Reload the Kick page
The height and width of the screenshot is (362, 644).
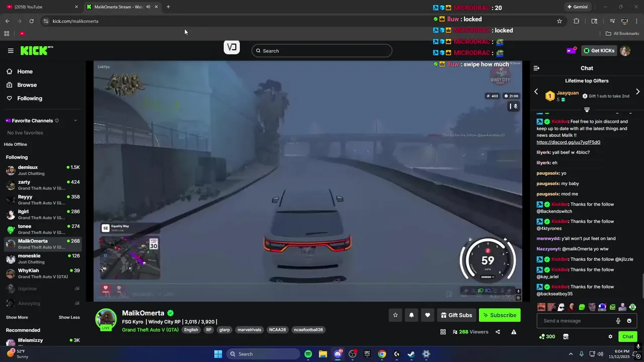[31, 21]
